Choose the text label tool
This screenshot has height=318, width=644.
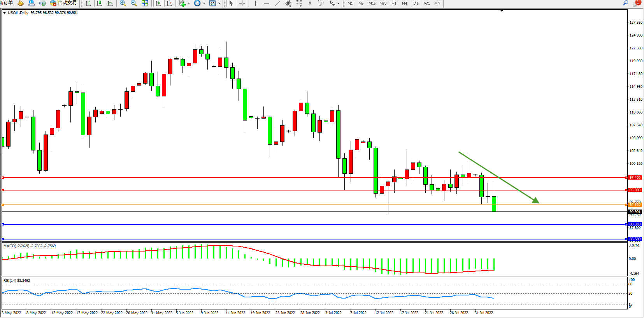tap(310, 3)
